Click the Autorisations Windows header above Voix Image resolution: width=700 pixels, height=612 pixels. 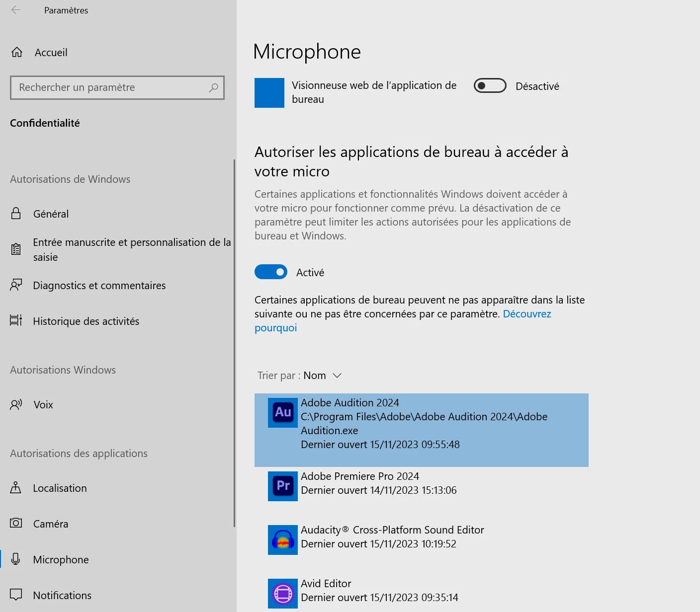click(63, 370)
